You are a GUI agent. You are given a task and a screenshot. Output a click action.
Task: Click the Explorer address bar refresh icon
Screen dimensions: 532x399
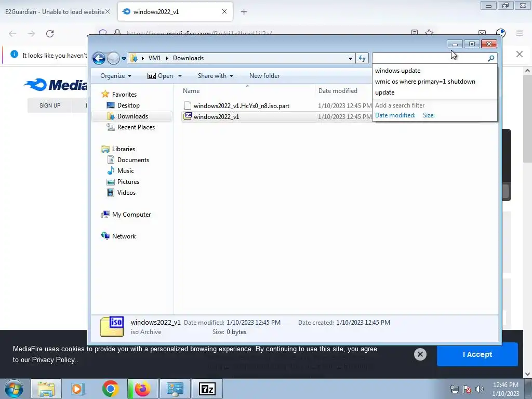(362, 58)
